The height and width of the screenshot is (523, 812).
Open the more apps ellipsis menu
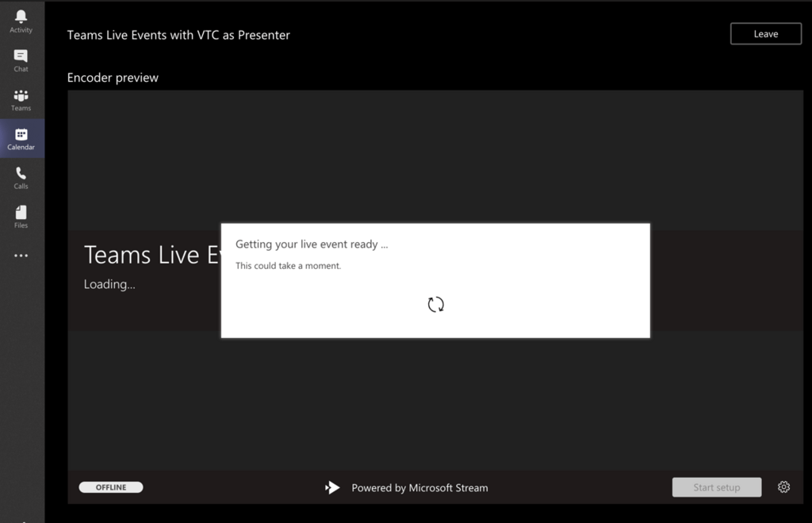tap(21, 255)
